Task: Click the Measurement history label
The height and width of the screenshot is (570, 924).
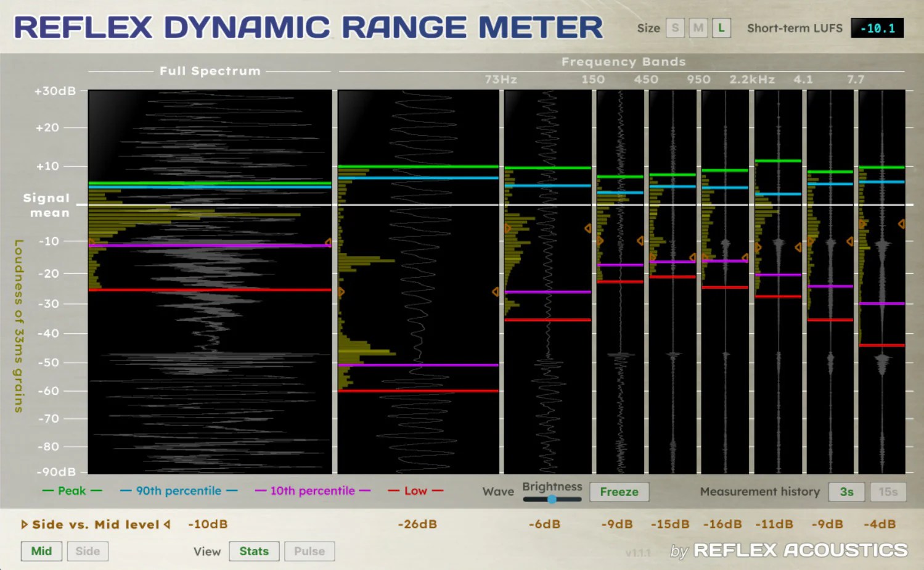Action: (760, 492)
